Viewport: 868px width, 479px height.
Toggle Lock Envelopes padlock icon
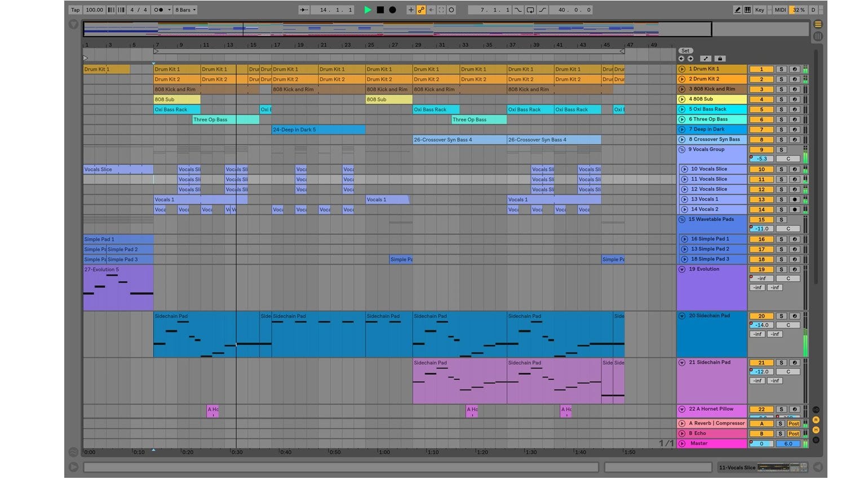coord(720,59)
